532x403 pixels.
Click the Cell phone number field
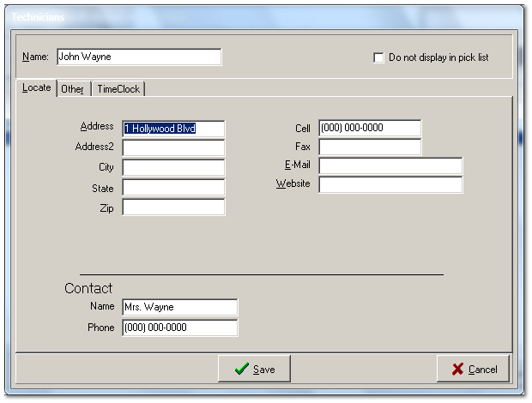pyautogui.click(x=370, y=129)
